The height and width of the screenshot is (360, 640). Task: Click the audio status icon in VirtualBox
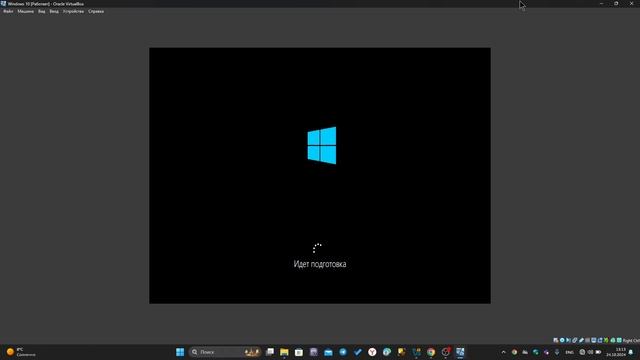click(x=568, y=340)
